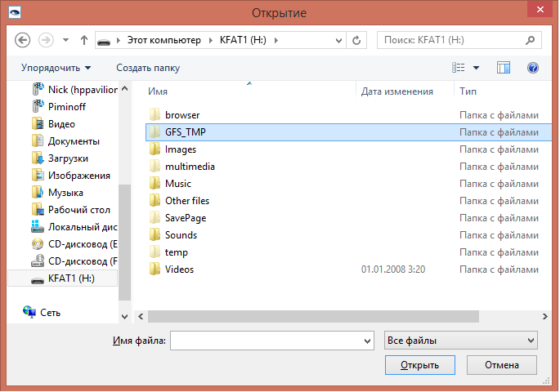Click the Back navigation arrow
The height and width of the screenshot is (392, 560).
[x=22, y=39]
